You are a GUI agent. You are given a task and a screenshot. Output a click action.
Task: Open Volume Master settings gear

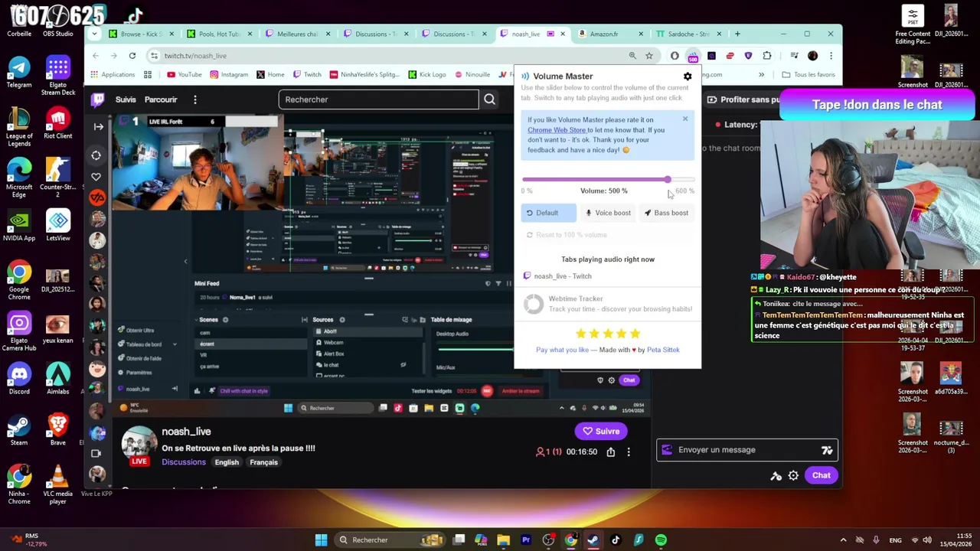(688, 77)
